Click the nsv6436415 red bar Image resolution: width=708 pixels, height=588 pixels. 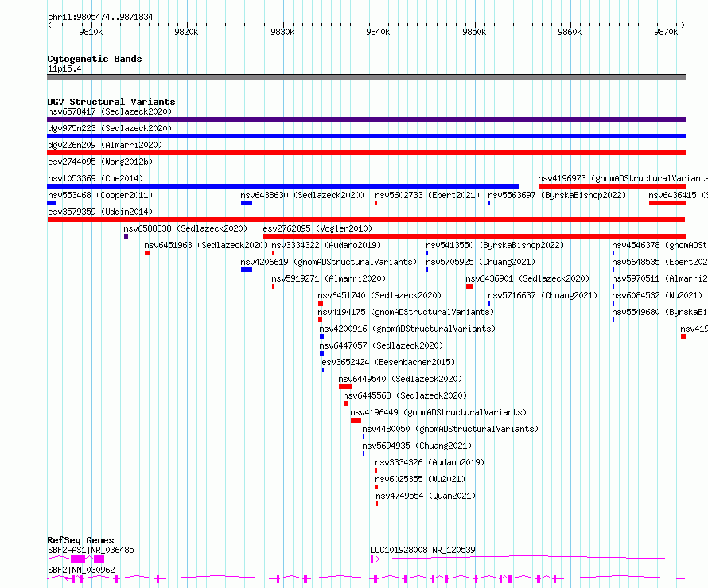click(x=667, y=203)
